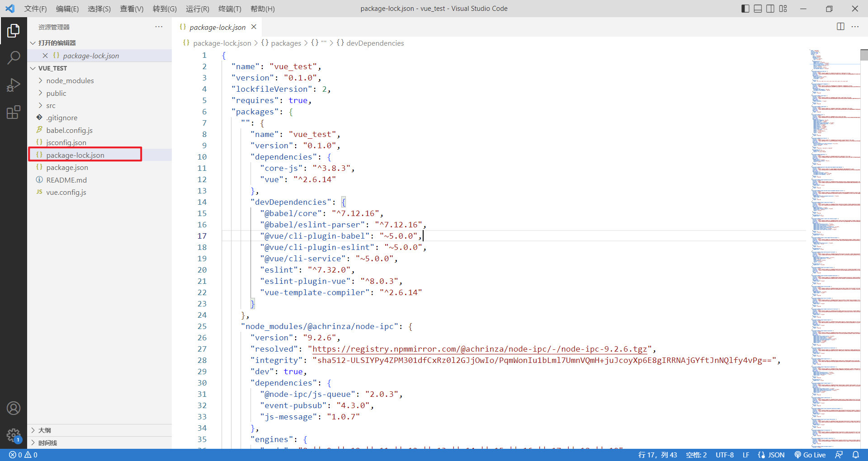Viewport: 868px width, 461px height.
Task: Click the editor minimap
Action: 834,249
